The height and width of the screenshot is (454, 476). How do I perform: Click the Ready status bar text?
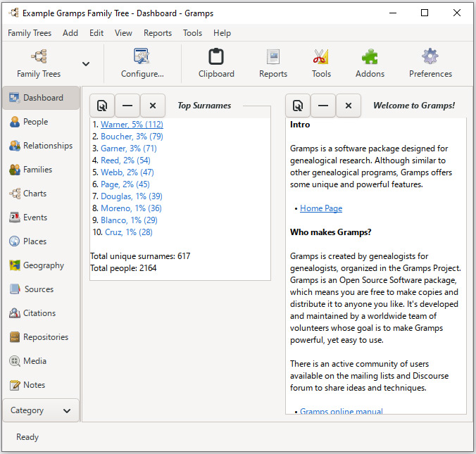click(27, 437)
